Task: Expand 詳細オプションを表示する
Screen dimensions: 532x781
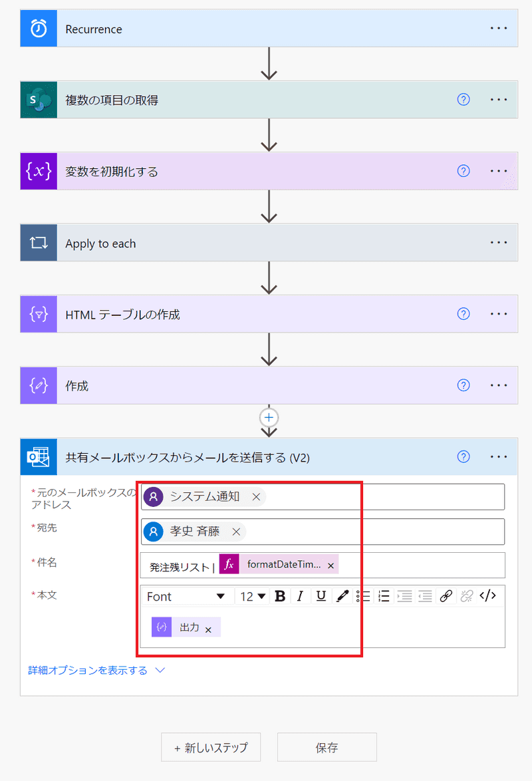Action: point(96,670)
